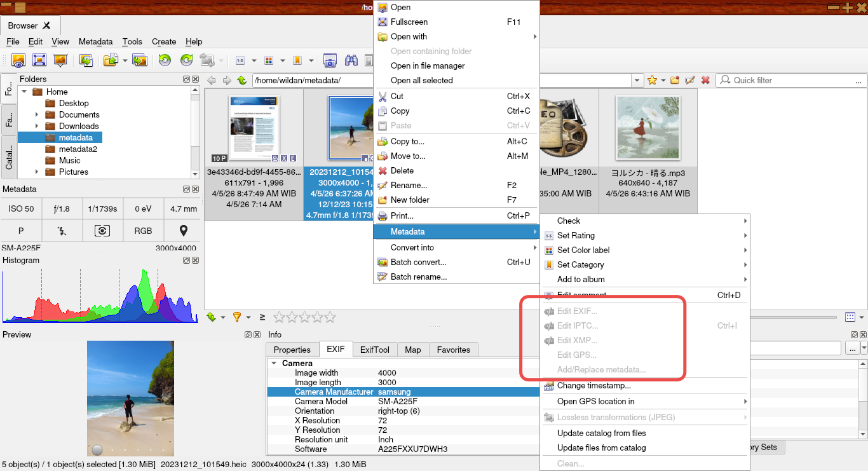Rotate the image clockwise
The width and height of the screenshot is (868, 471).
tap(186, 60)
